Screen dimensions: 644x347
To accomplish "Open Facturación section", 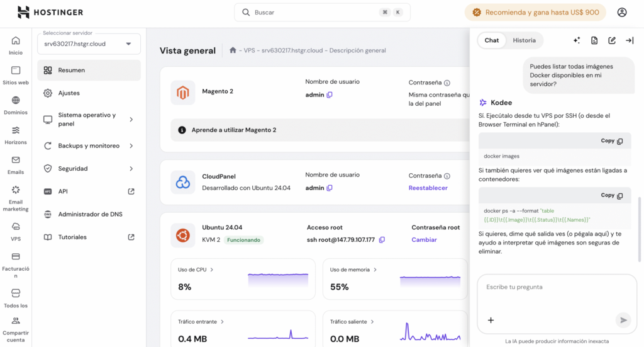I will click(16, 265).
